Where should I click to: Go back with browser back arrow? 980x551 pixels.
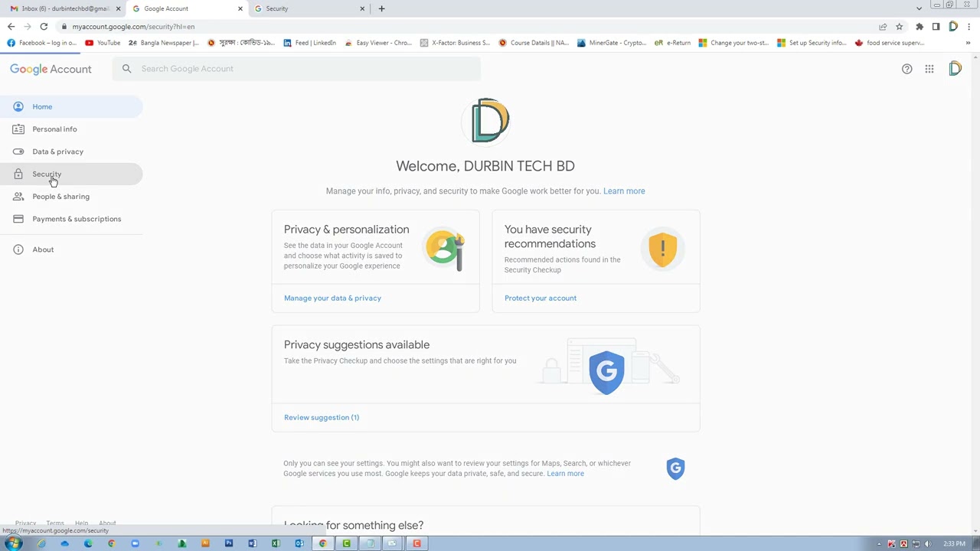point(11,27)
